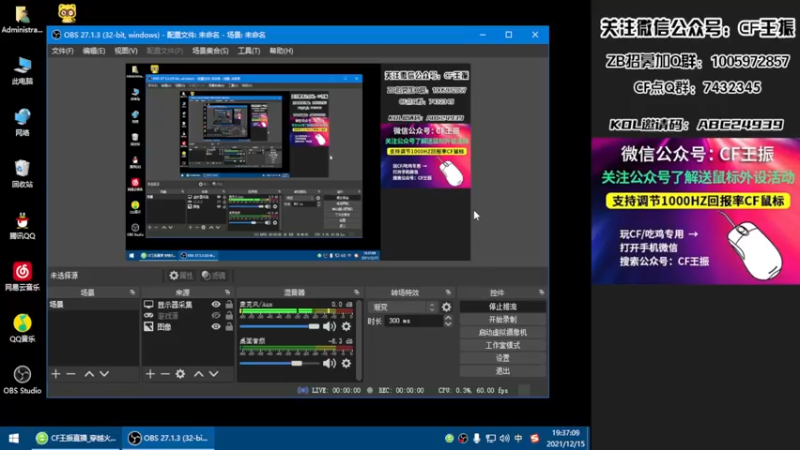
Task: Mute the 桌面音频 channel speaker
Action: (330, 363)
